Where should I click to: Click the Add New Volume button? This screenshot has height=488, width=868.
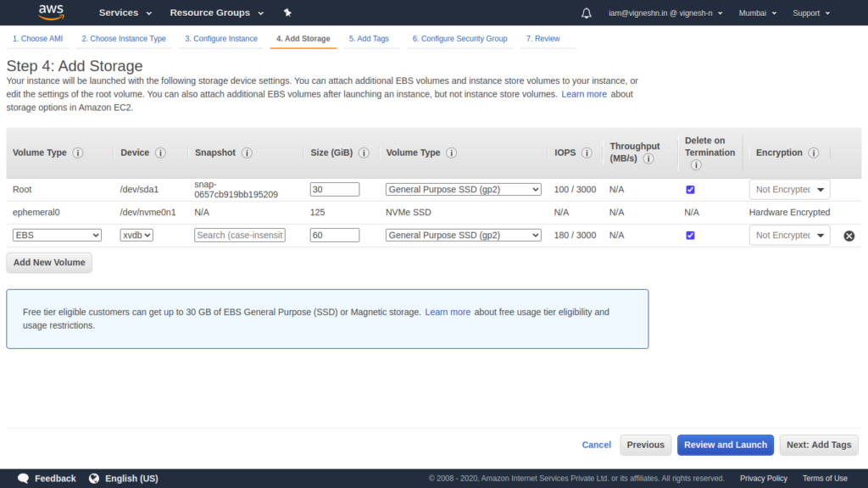tap(49, 263)
